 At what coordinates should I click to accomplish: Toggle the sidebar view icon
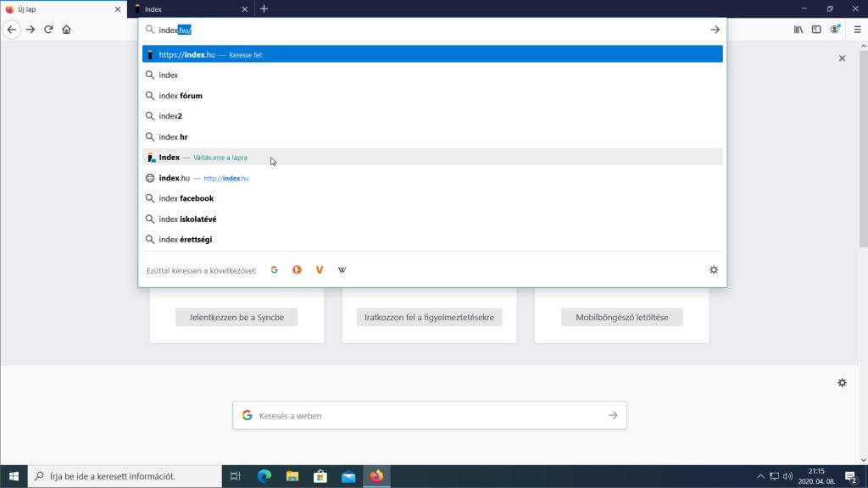click(x=816, y=30)
